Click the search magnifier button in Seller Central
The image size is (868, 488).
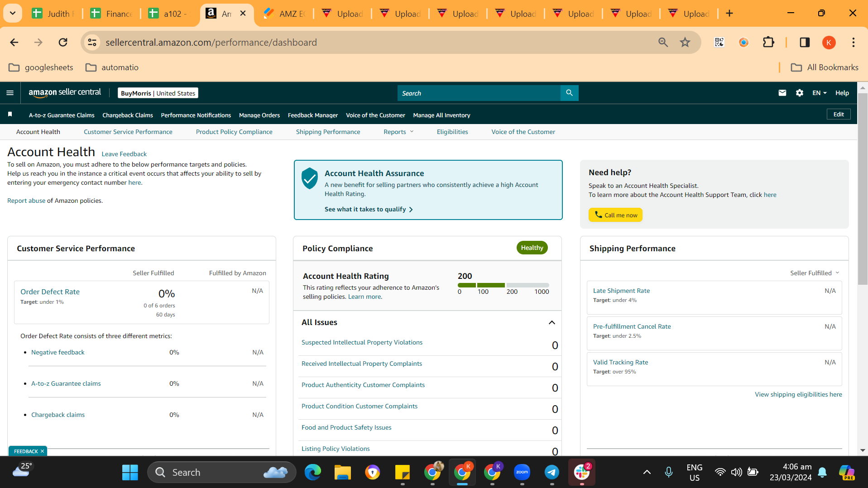pos(569,93)
